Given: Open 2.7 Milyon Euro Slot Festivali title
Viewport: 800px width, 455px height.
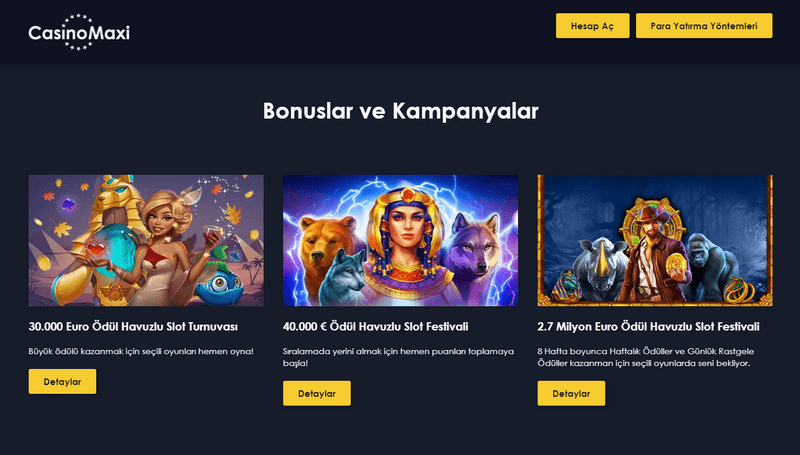Looking at the screenshot, I should click(x=648, y=326).
